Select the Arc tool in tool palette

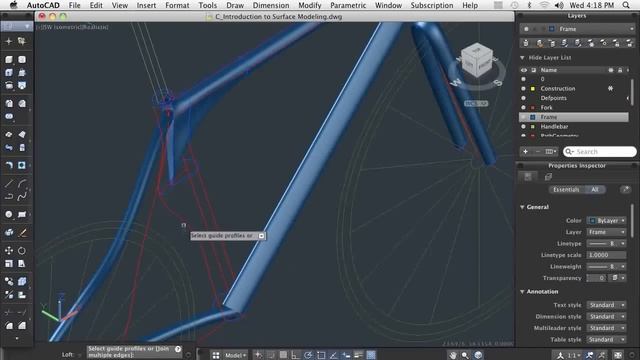pos(22,183)
